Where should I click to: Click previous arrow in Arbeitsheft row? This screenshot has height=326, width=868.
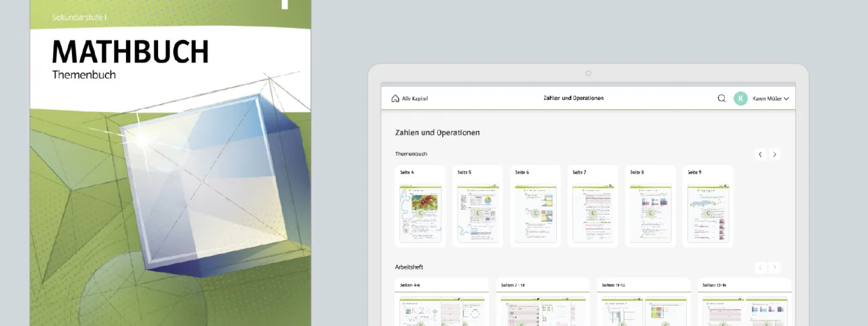[x=760, y=268]
